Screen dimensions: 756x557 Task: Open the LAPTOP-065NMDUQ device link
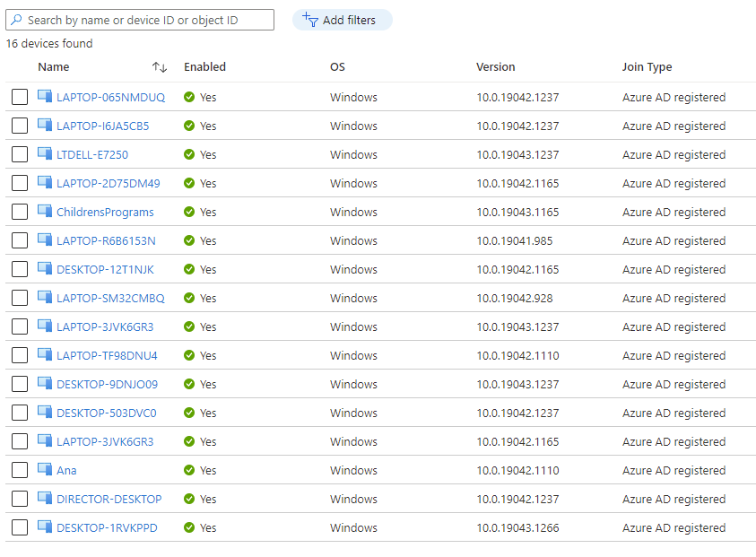tap(110, 98)
